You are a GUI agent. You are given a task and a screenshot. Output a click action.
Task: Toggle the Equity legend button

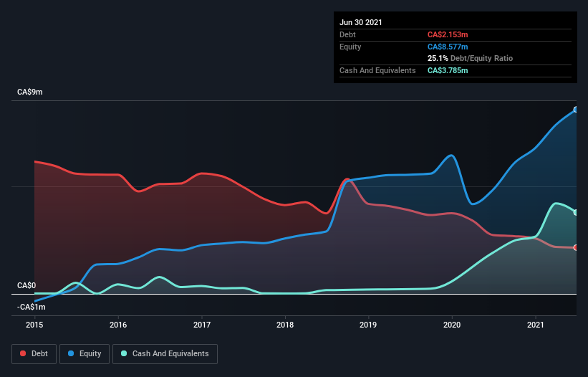coord(85,354)
